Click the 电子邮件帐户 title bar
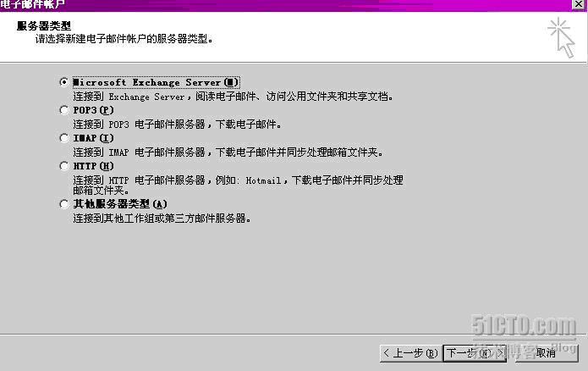This screenshot has width=588, height=371. click(x=285, y=5)
